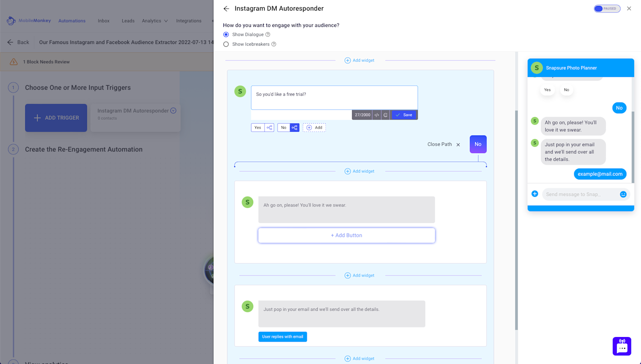The width and height of the screenshot is (641, 364).
Task: Select the 'Just pop in your email' message
Action: pos(342,314)
